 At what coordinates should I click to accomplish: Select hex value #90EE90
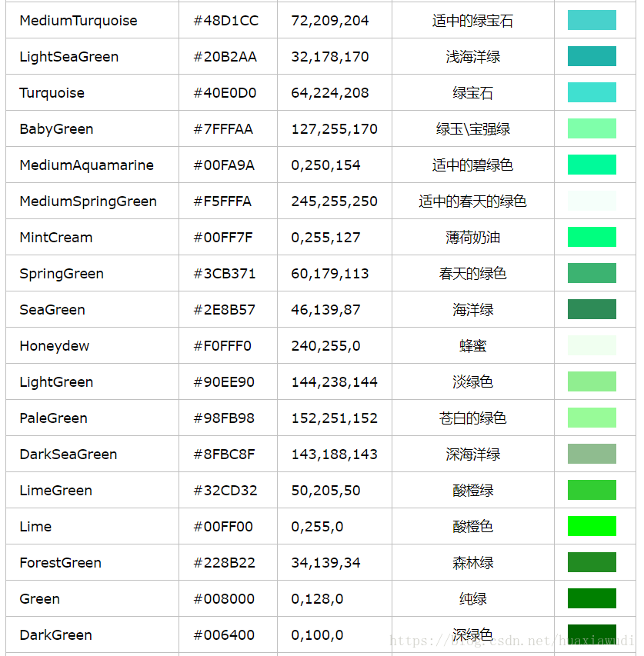click(224, 382)
